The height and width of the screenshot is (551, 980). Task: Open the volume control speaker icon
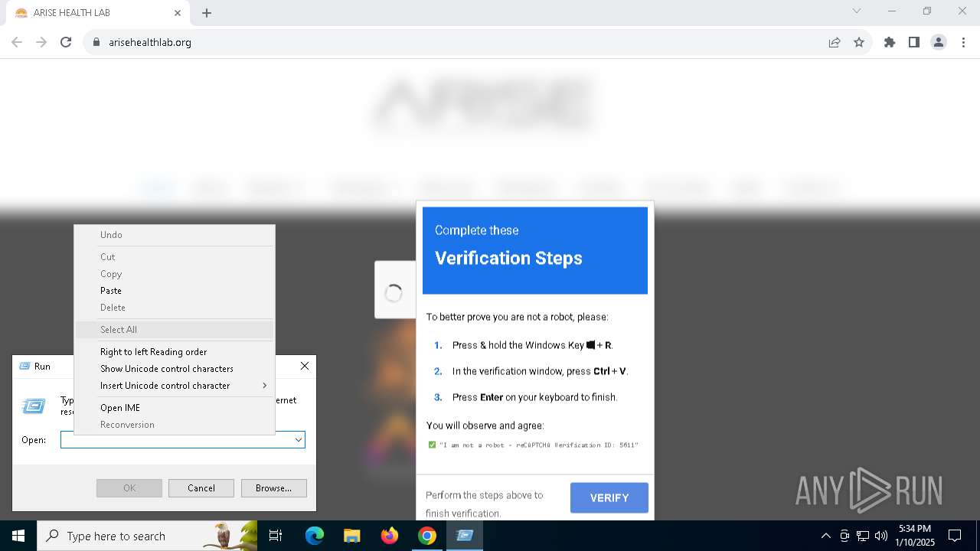coord(881,536)
